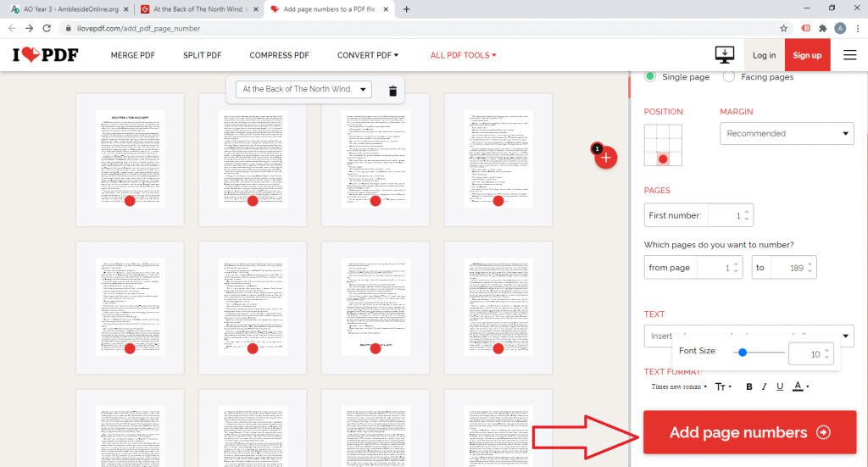Click Log in

(764, 55)
